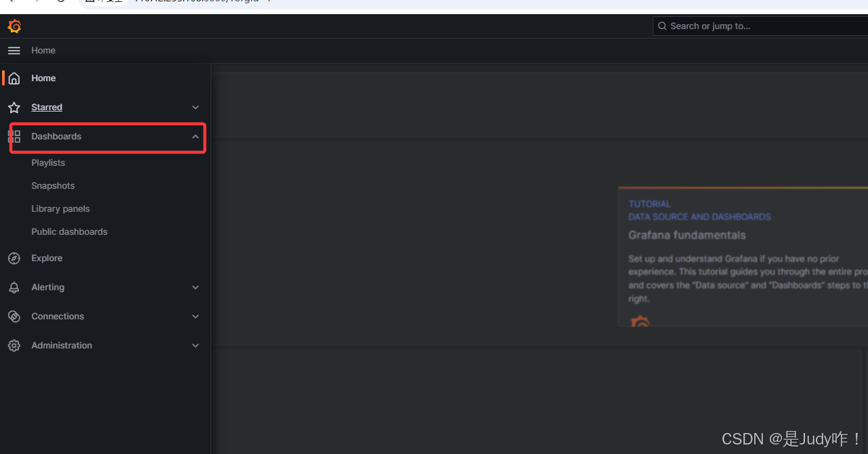Open the Alerting menu item
Image resolution: width=868 pixels, height=454 pixels.
tap(48, 288)
